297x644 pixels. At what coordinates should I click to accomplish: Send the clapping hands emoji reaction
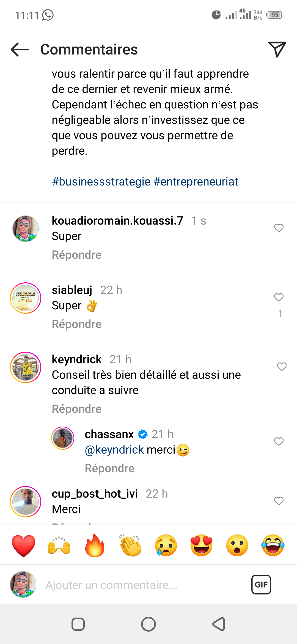point(130,545)
